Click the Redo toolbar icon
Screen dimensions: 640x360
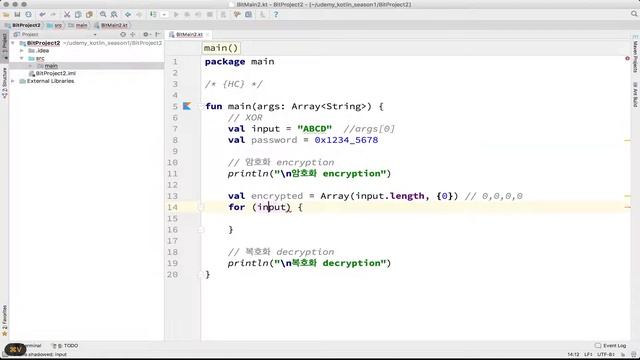click(53, 15)
